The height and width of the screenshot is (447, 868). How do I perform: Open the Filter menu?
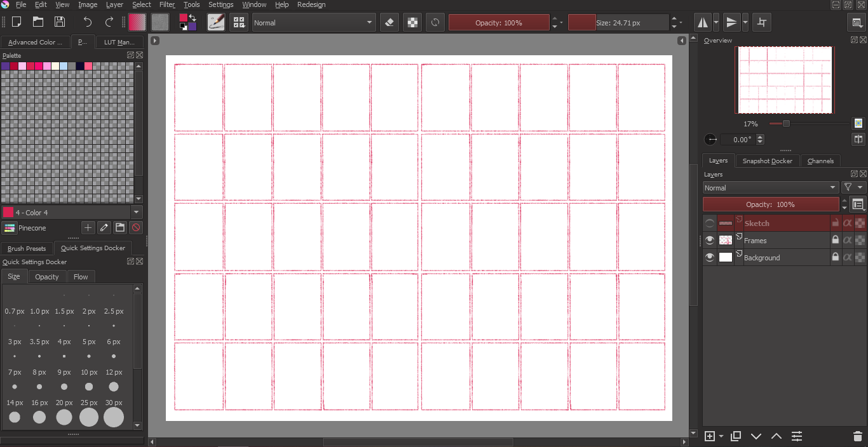(167, 4)
